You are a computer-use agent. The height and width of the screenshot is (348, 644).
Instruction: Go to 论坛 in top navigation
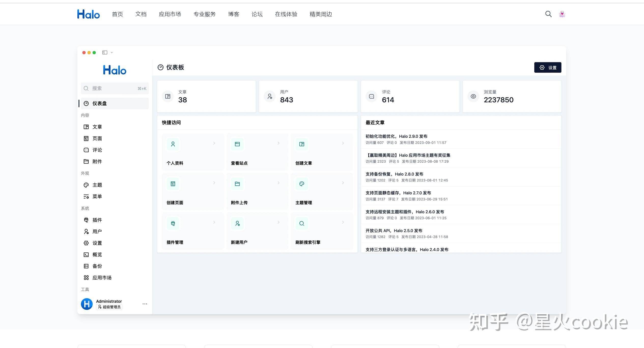point(257,14)
